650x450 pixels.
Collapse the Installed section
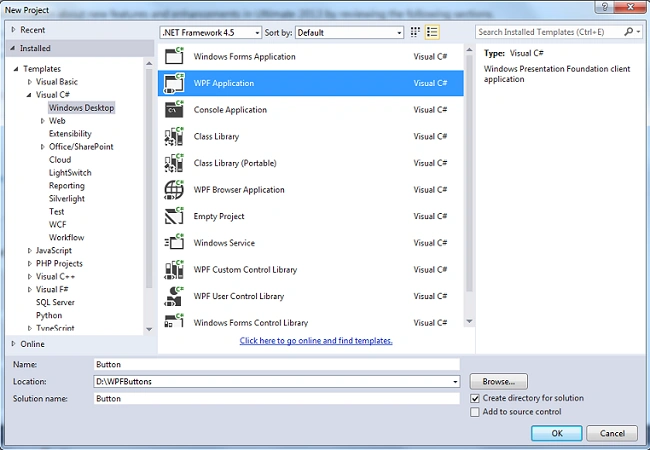(x=13, y=48)
